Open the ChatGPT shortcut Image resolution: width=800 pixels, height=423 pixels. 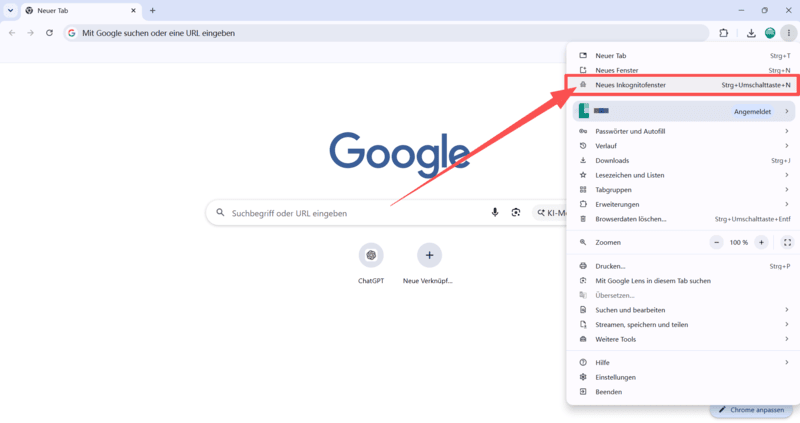coord(371,264)
